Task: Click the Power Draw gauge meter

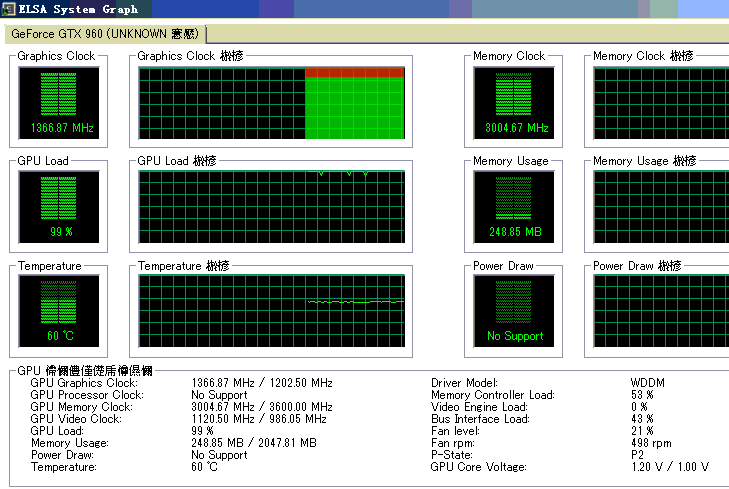Action: (x=514, y=311)
